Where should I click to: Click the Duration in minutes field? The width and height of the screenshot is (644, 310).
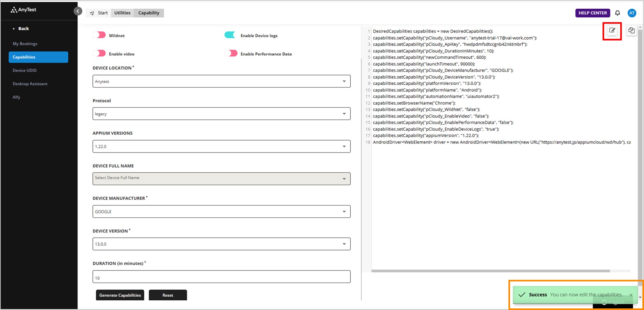pos(222,277)
